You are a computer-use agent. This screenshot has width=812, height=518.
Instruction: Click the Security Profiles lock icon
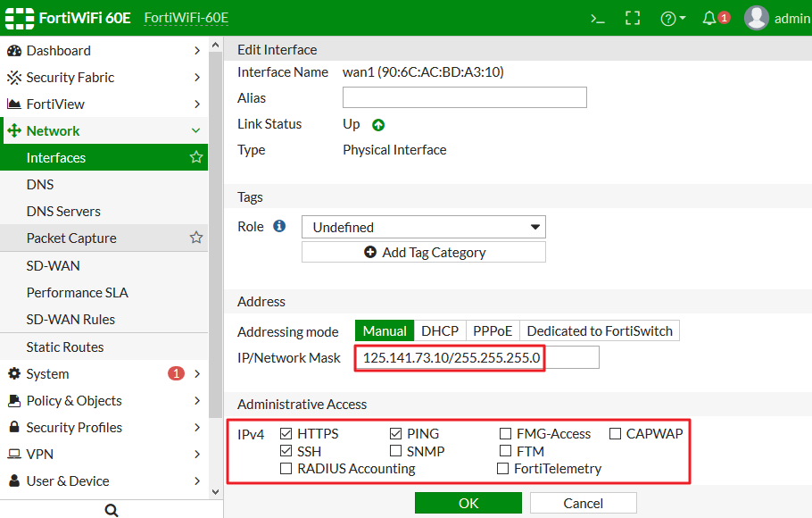point(14,427)
